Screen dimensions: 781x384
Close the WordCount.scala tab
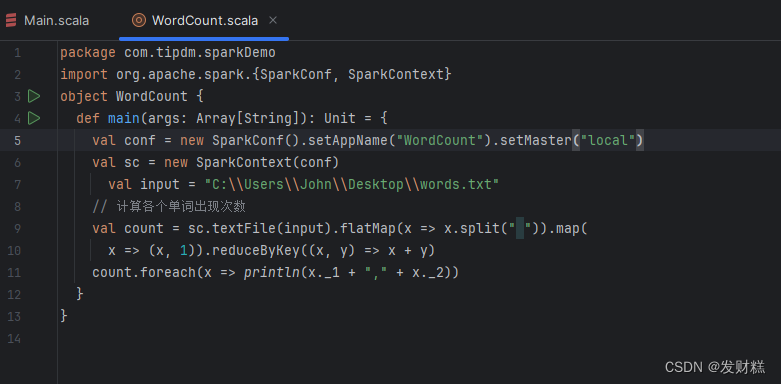click(272, 20)
